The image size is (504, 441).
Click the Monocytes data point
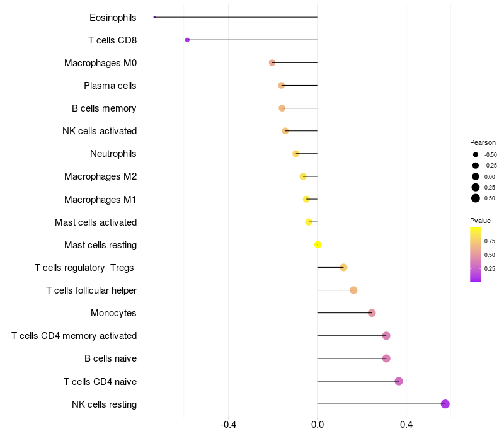[x=372, y=312]
